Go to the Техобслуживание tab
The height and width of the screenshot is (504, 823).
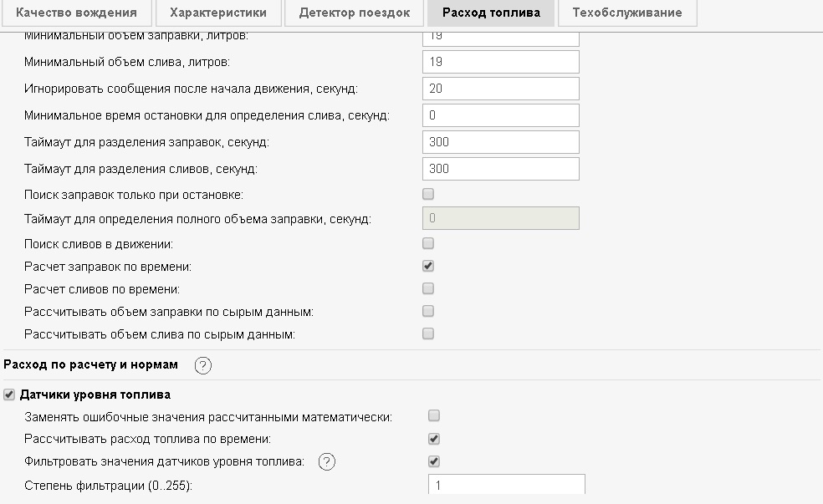(x=626, y=13)
